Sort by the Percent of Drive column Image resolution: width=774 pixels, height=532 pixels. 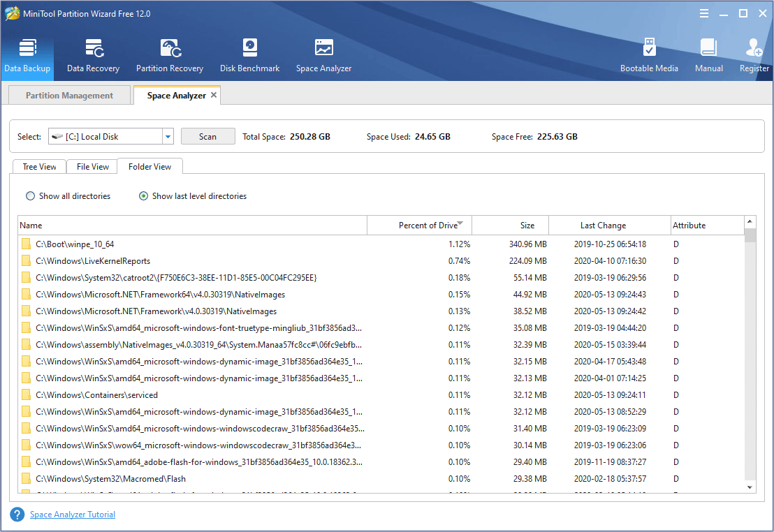(x=428, y=226)
